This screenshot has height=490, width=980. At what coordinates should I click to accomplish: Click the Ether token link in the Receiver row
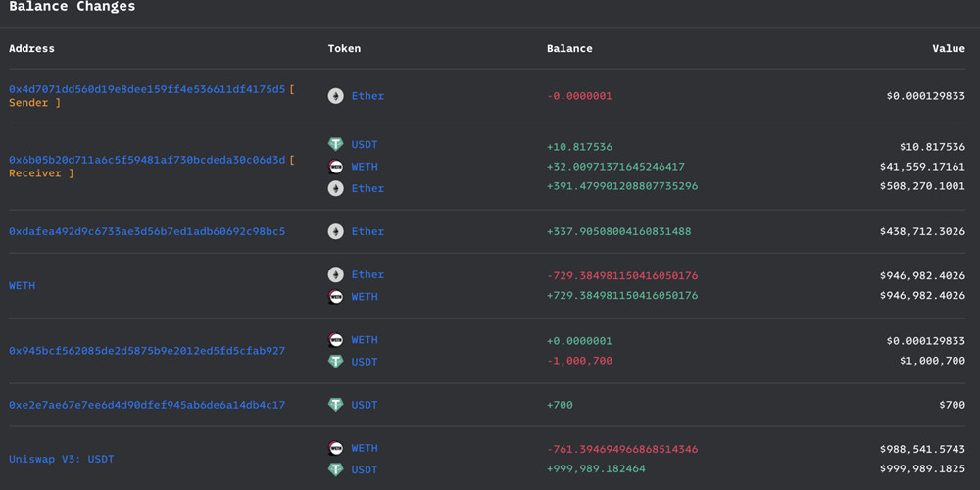click(367, 188)
